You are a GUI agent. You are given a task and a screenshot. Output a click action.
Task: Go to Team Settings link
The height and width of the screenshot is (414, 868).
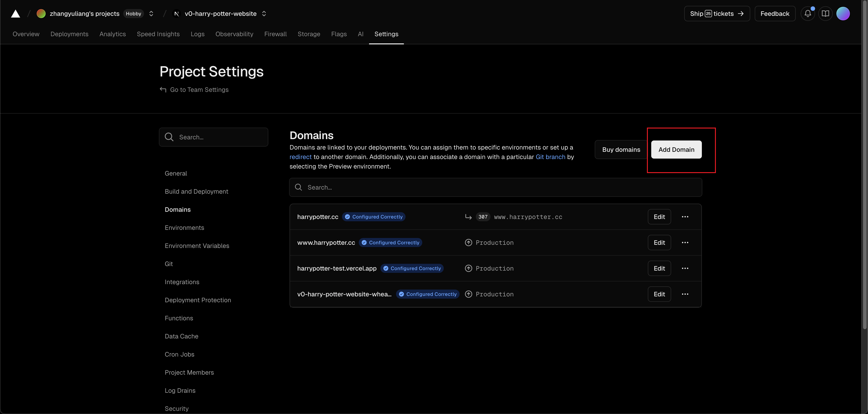coord(199,89)
